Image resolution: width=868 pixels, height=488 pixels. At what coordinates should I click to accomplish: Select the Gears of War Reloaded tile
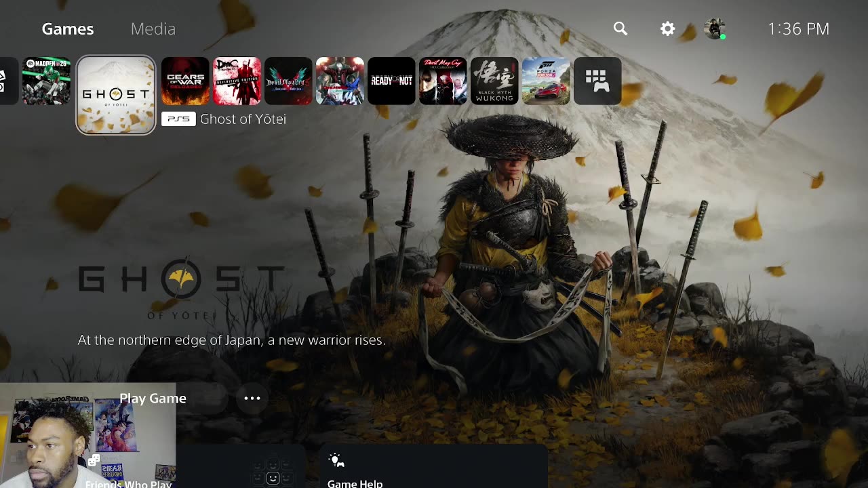[185, 81]
